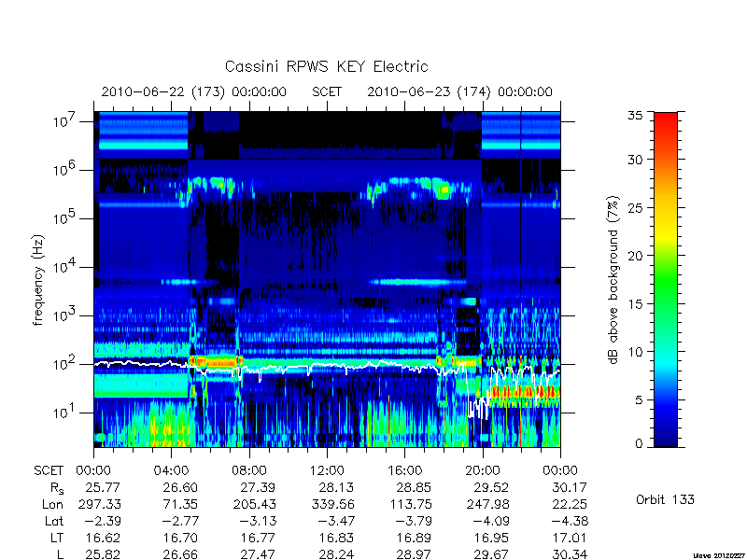Image resolution: width=747 pixels, height=560 pixels.
Task: Click the colorbar tick value 5
Action: 640,400
